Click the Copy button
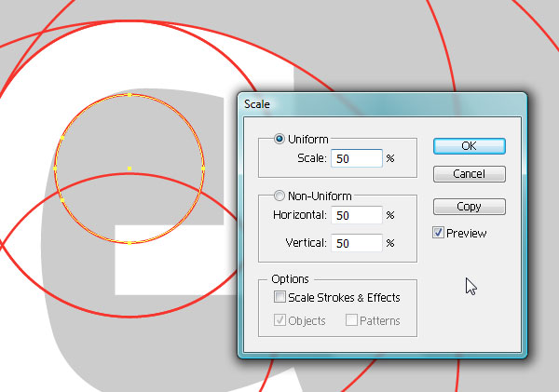The image size is (559, 392). pos(470,207)
